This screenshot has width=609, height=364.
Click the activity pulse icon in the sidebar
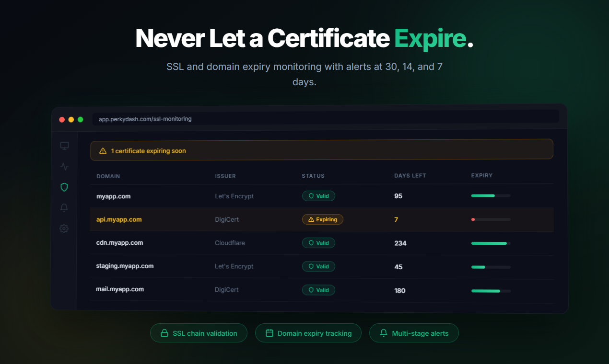pos(64,166)
